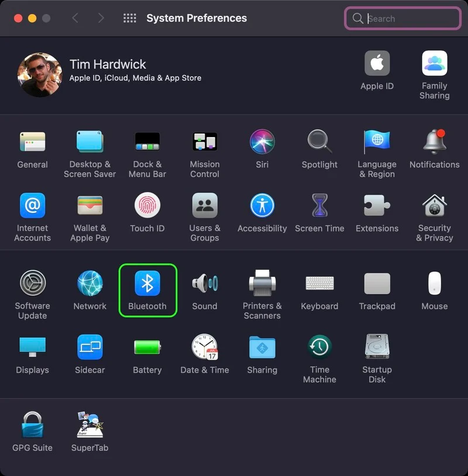The image size is (468, 476).
Task: Open GPG Suite preferences
Action: pos(33,426)
